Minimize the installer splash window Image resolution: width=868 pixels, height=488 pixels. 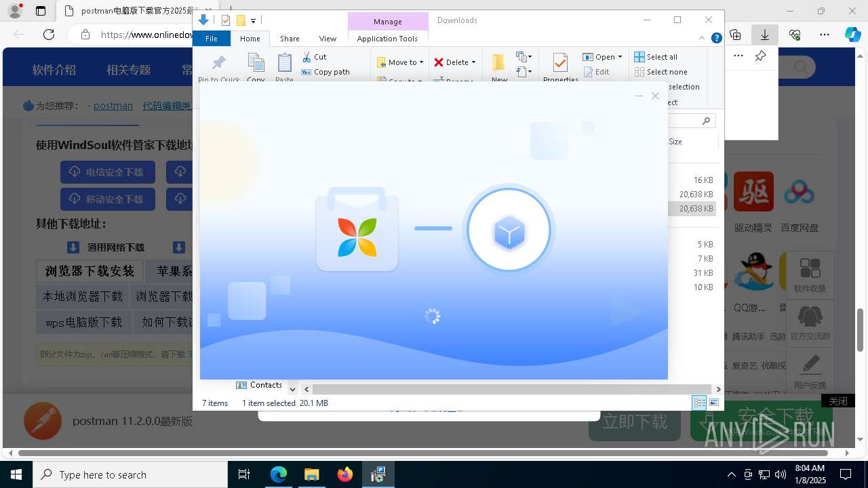pyautogui.click(x=638, y=96)
